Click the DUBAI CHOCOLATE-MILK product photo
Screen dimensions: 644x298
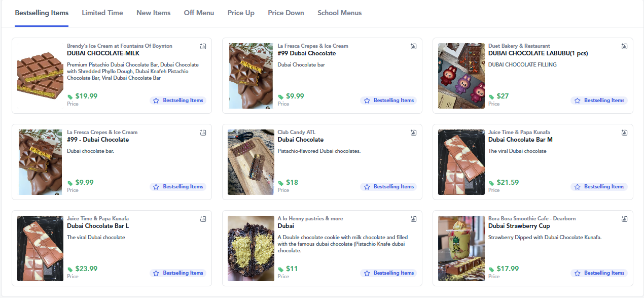point(40,76)
